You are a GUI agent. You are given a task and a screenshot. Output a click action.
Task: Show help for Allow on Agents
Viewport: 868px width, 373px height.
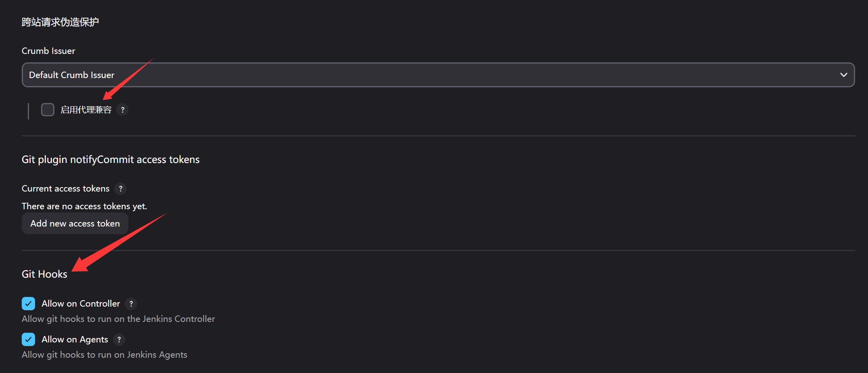click(119, 340)
